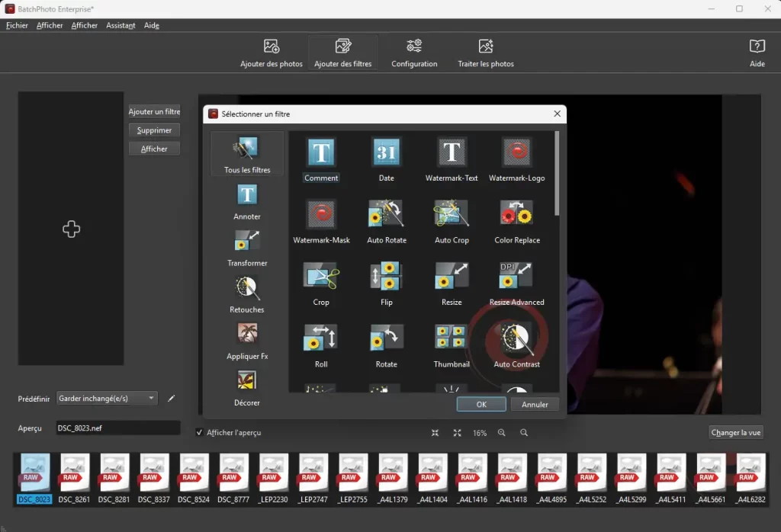
Task: Edit preset with pencil icon
Action: pyautogui.click(x=172, y=398)
